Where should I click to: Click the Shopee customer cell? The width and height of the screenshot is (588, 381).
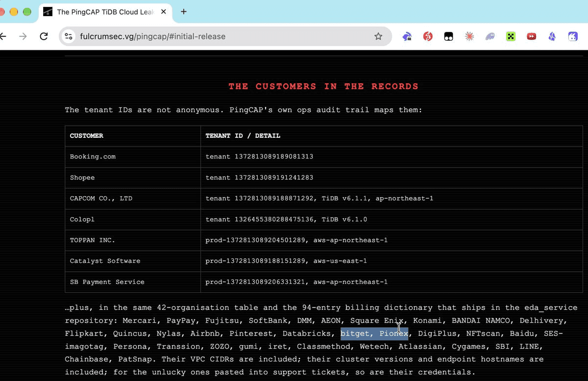(x=133, y=178)
